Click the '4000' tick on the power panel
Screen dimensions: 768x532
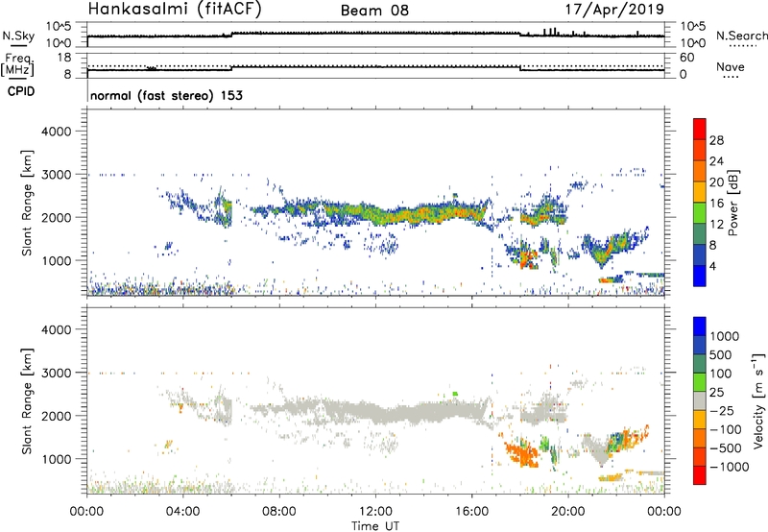56,132
